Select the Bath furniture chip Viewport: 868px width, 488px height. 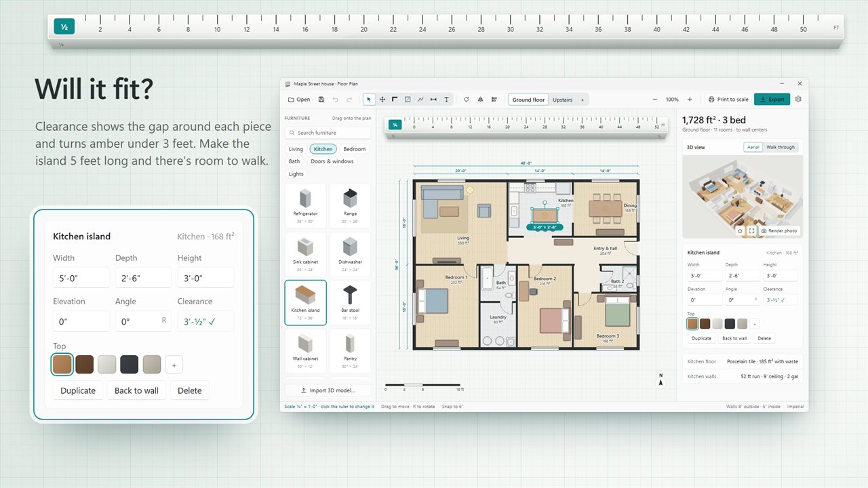coord(294,161)
